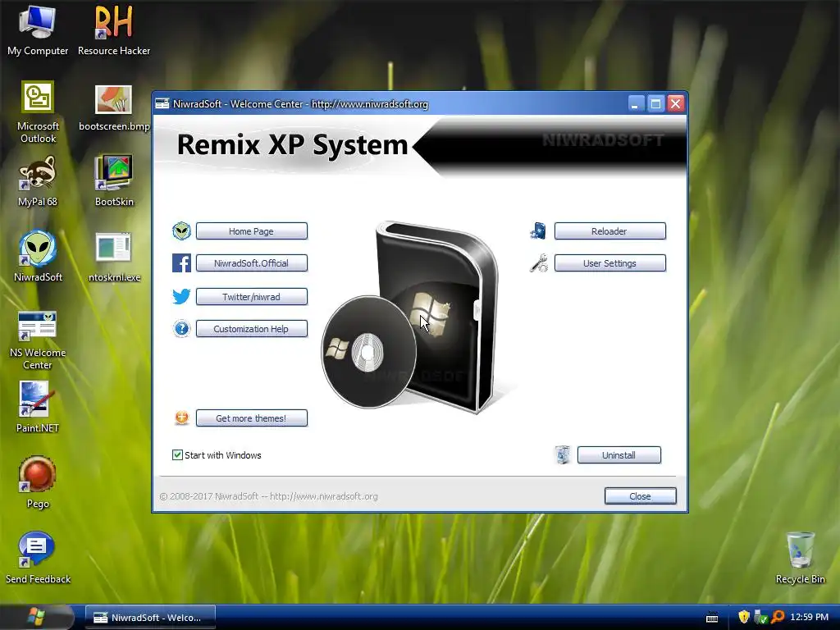Click the keyboard icon in system tray

pyautogui.click(x=712, y=617)
